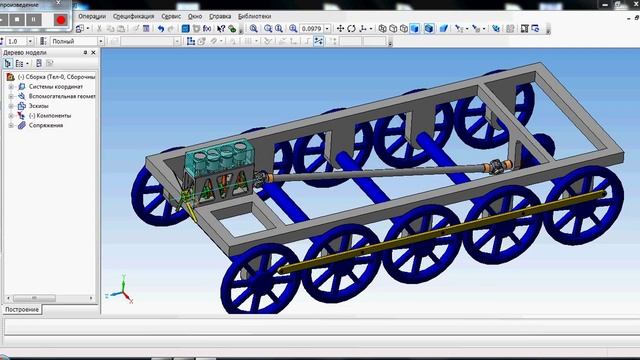Stop playback in recorder window
The image size is (640, 360).
click(17, 19)
